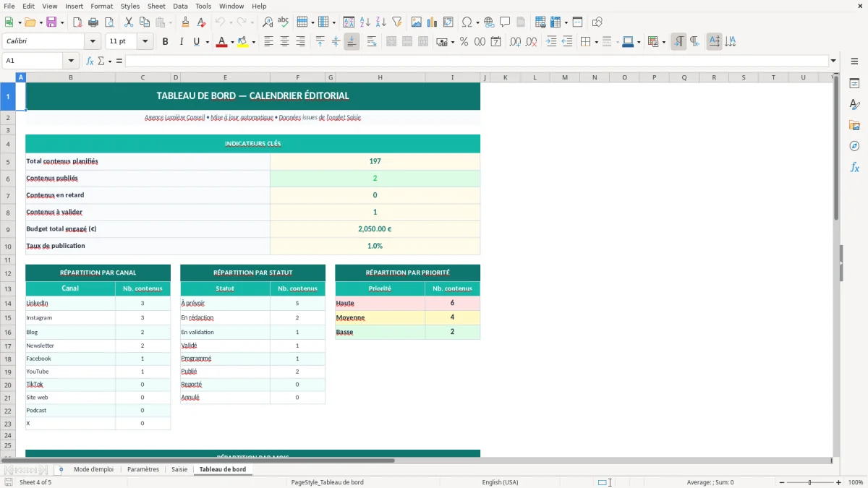Toggle Wrap Text
The height and width of the screenshot is (488, 868).
pos(372,42)
